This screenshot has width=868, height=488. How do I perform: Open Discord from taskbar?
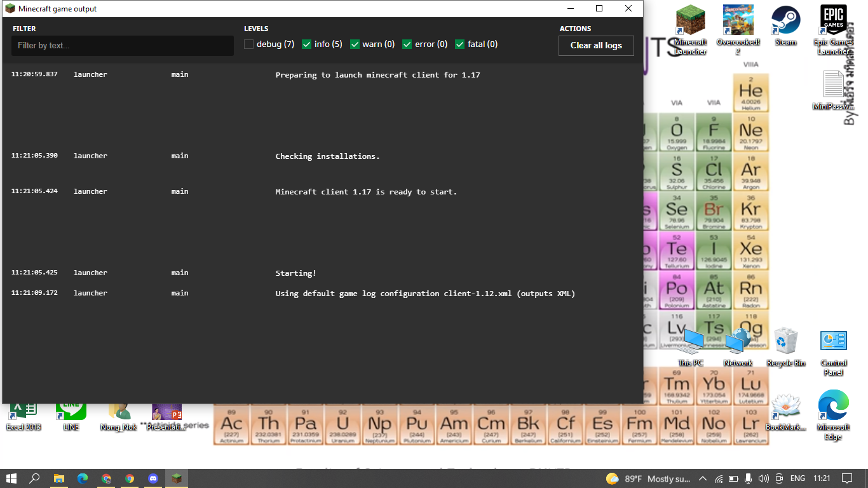153,478
